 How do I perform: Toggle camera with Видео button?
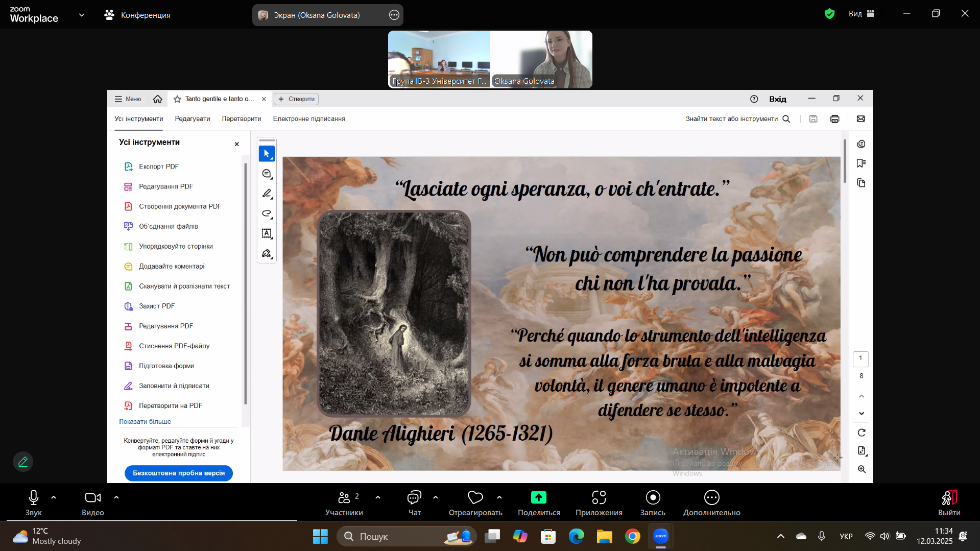pos(93,503)
